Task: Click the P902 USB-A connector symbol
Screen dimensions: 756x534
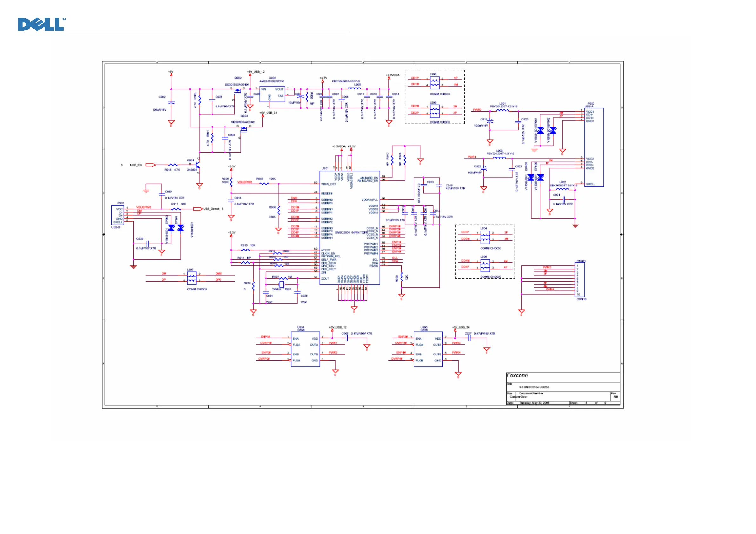Action: click(594, 147)
